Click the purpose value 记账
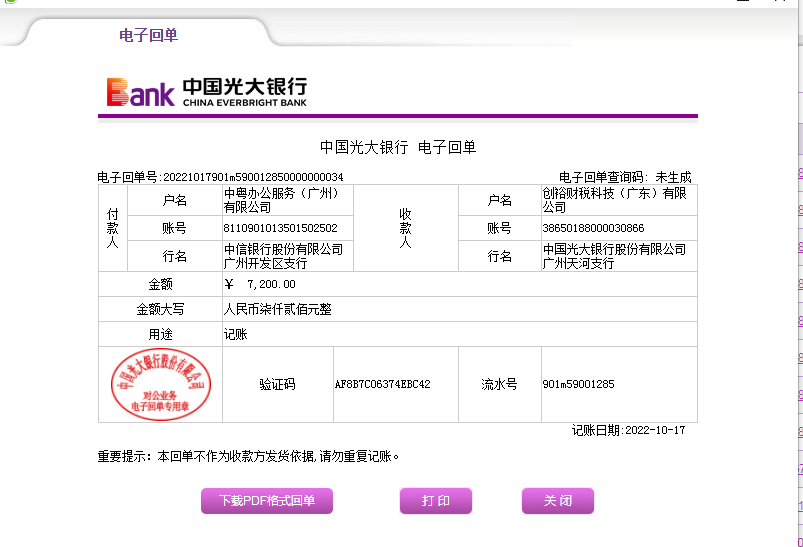The height and width of the screenshot is (547, 803). [236, 334]
